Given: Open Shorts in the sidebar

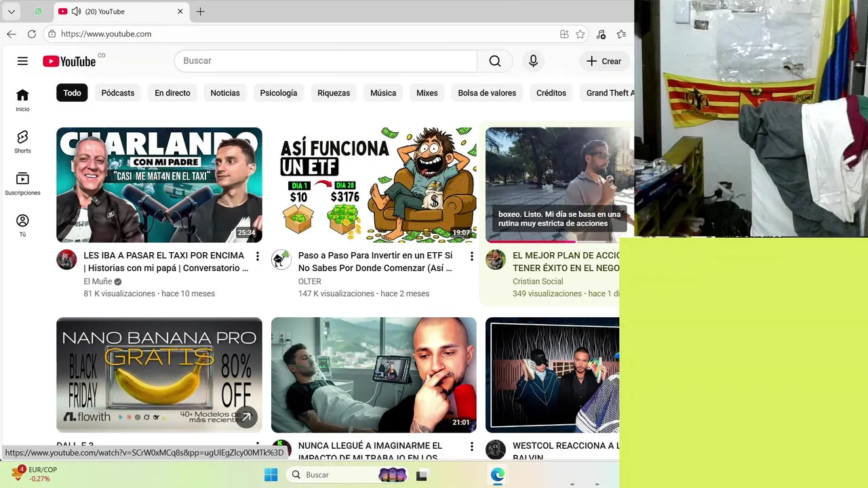Looking at the screenshot, I should 22,142.
